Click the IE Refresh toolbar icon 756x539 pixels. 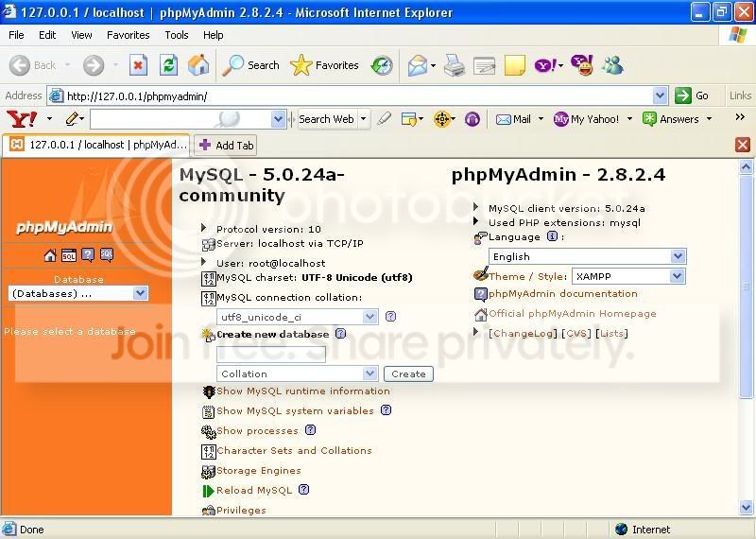(168, 65)
